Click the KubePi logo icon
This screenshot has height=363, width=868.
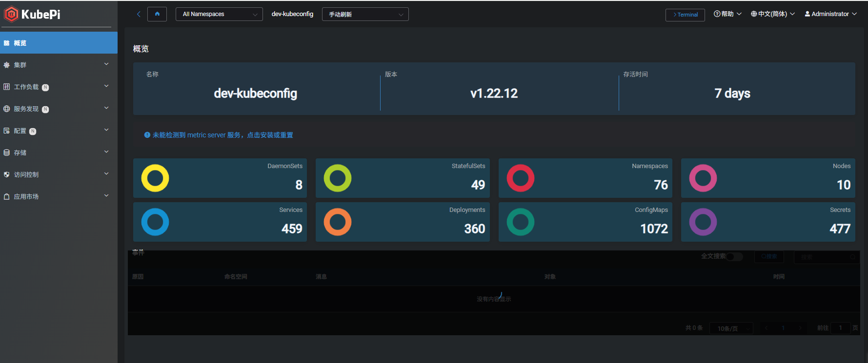click(11, 14)
